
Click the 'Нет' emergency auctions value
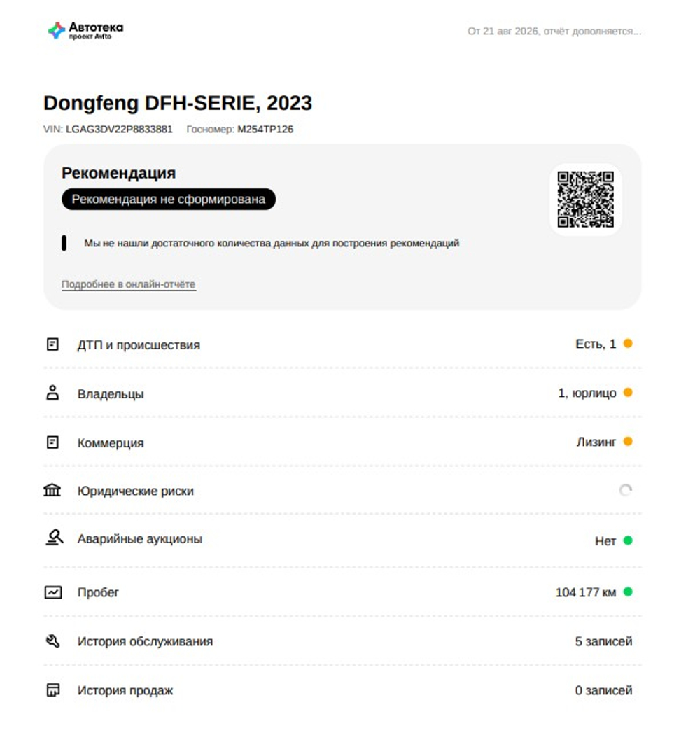coord(605,540)
